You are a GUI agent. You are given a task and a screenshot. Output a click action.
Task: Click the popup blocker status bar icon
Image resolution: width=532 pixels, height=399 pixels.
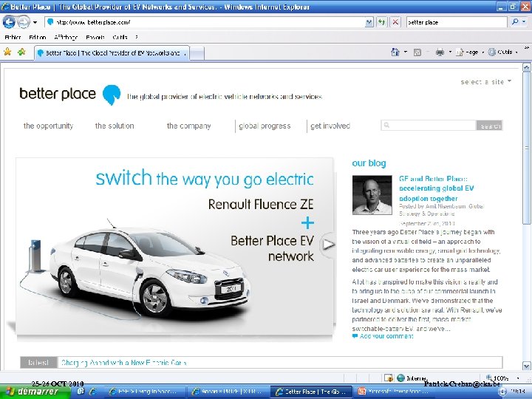(x=389, y=378)
